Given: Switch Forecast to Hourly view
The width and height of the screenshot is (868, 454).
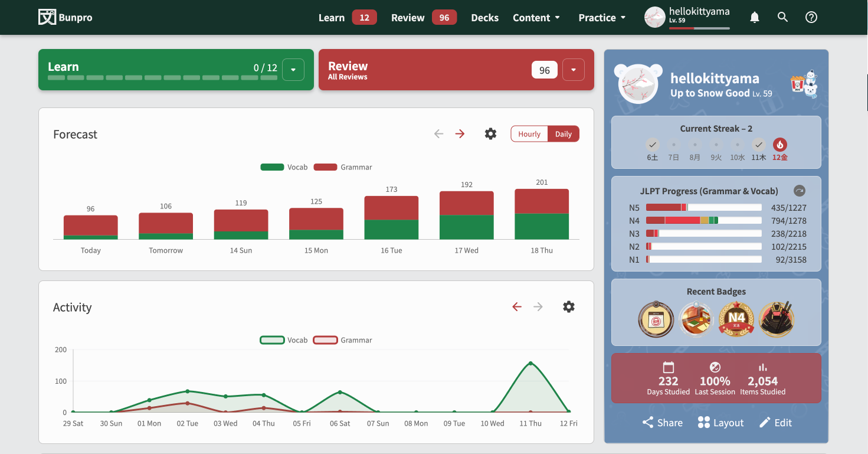Looking at the screenshot, I should coord(529,134).
